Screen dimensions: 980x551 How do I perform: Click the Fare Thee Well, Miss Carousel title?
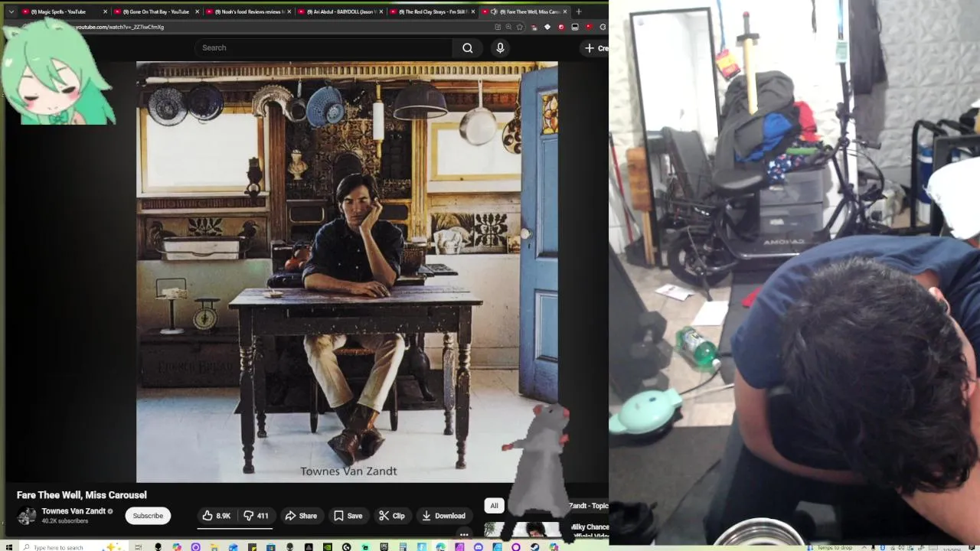pos(82,495)
